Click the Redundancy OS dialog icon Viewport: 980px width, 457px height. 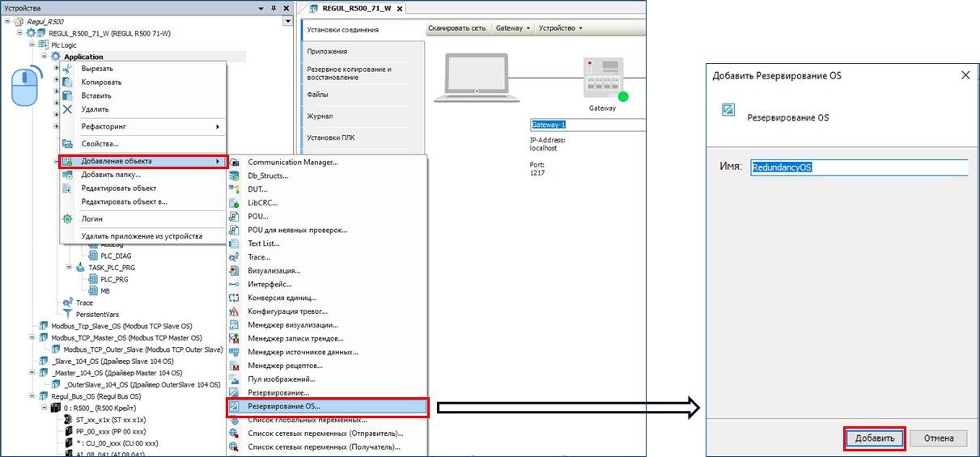coord(728,110)
